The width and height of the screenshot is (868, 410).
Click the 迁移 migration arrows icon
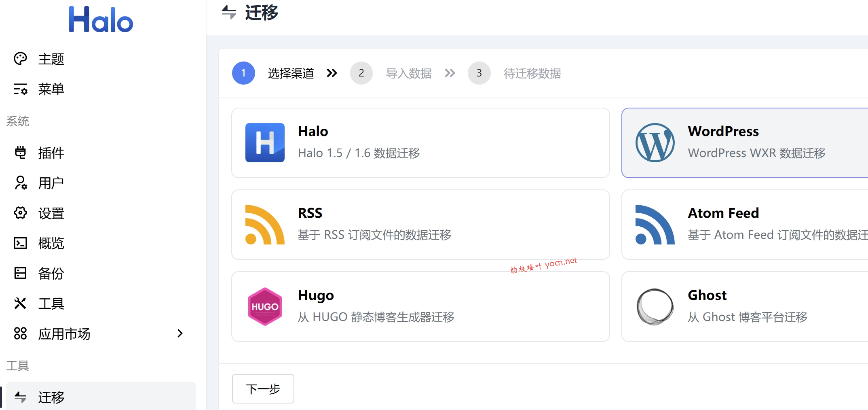click(x=20, y=397)
